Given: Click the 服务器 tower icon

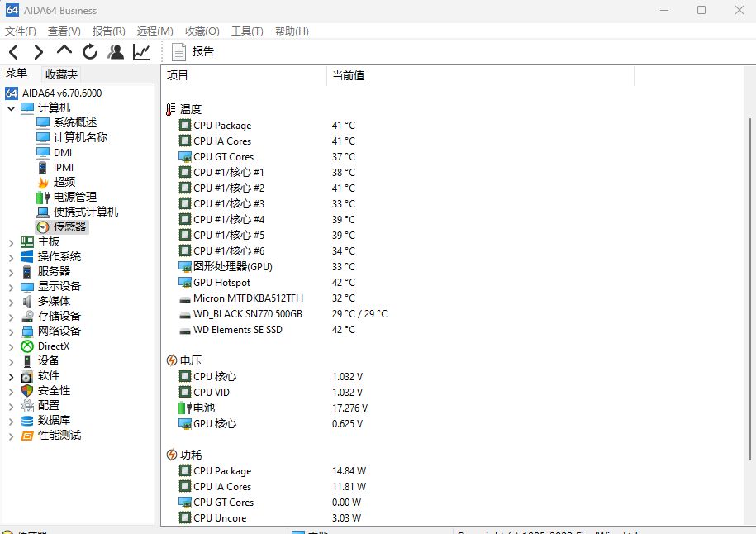Looking at the screenshot, I should click(x=27, y=272).
